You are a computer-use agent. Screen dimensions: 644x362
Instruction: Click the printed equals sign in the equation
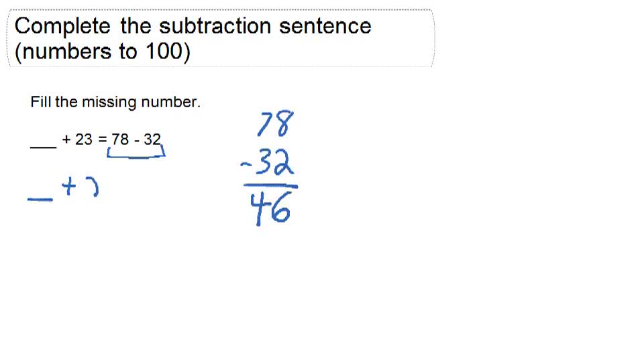[103, 139]
